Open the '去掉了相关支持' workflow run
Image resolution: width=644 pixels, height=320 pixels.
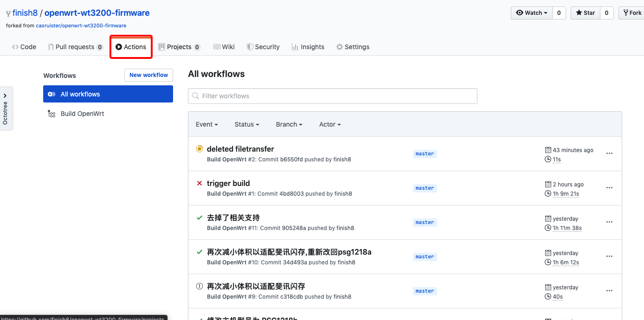(233, 218)
